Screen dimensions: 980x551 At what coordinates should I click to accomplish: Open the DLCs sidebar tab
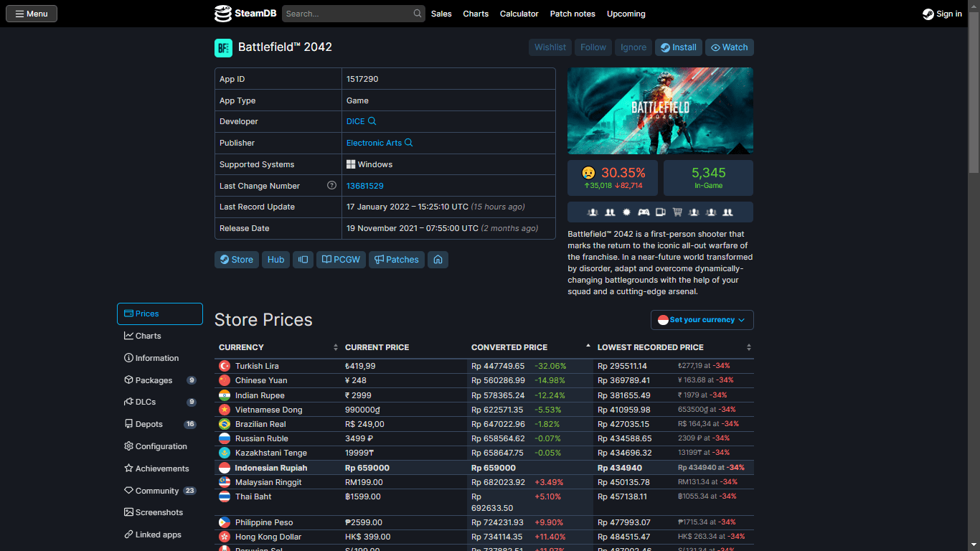pos(160,402)
